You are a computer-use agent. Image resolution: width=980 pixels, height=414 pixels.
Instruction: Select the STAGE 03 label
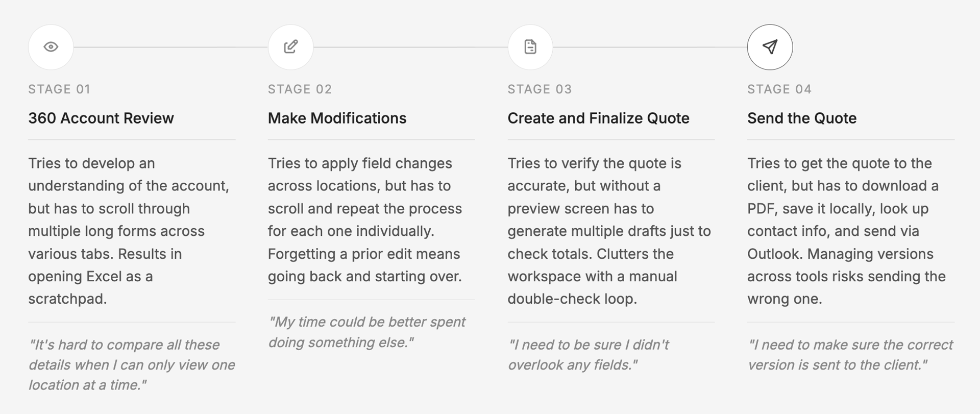(540, 89)
